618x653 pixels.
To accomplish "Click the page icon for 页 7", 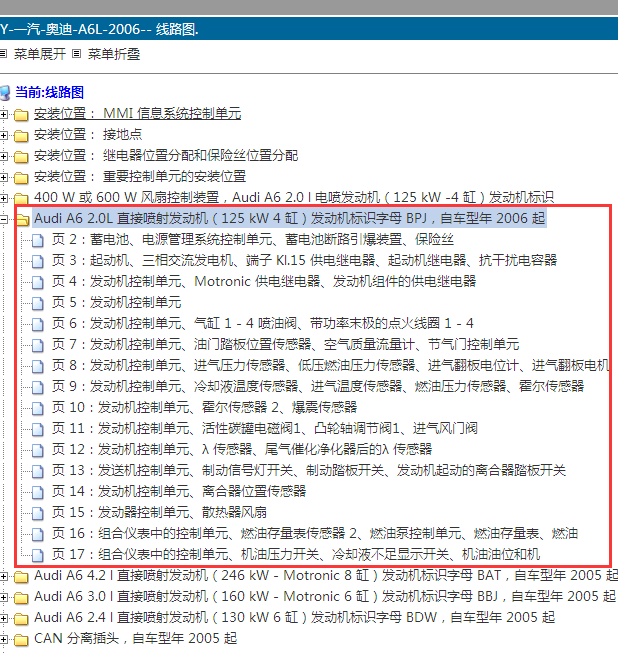I will pyautogui.click(x=38, y=345).
